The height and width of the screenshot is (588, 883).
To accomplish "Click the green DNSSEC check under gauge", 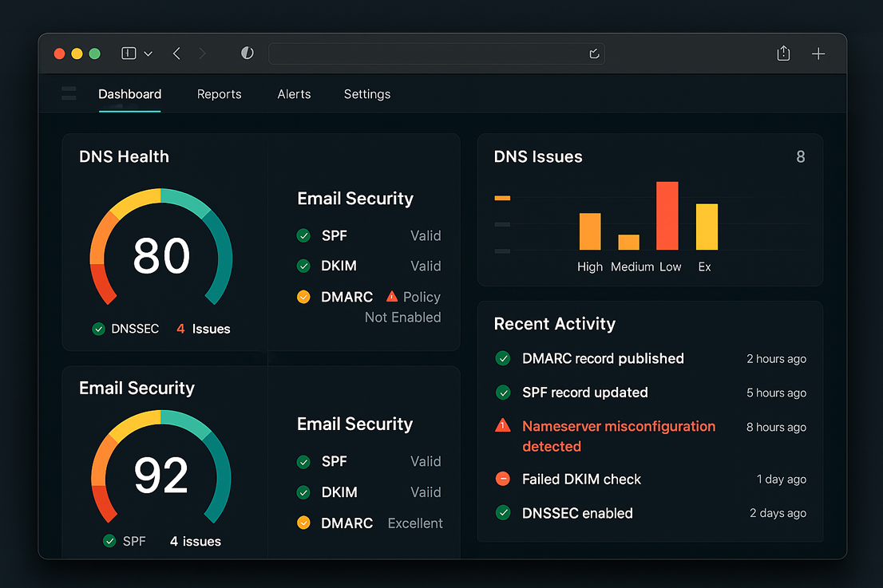I will click(99, 329).
